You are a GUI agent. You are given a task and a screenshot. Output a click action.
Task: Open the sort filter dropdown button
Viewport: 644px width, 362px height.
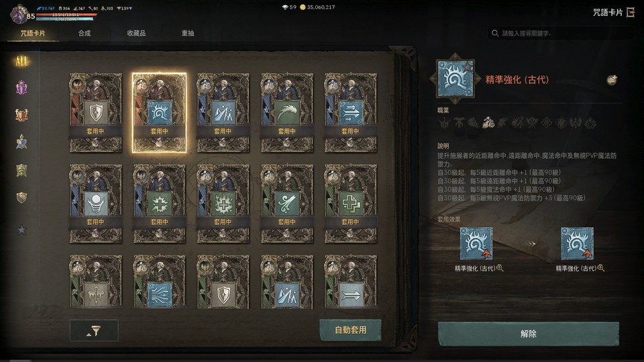click(94, 330)
